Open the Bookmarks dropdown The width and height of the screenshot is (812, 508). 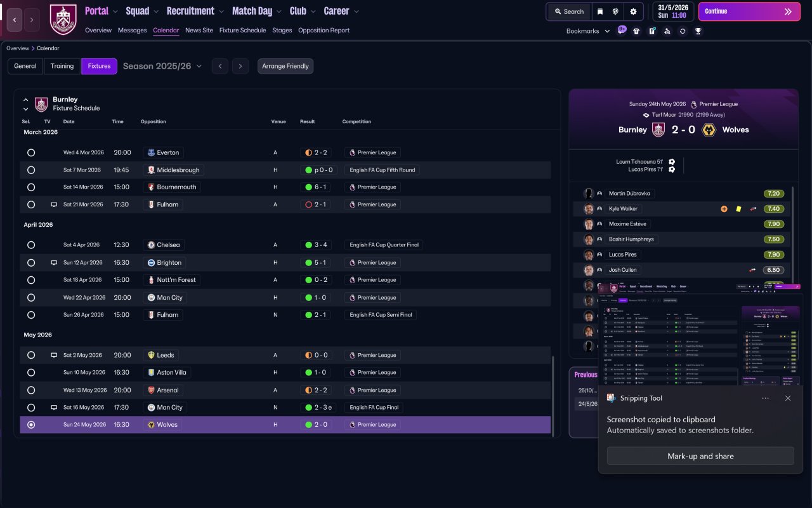pyautogui.click(x=588, y=31)
